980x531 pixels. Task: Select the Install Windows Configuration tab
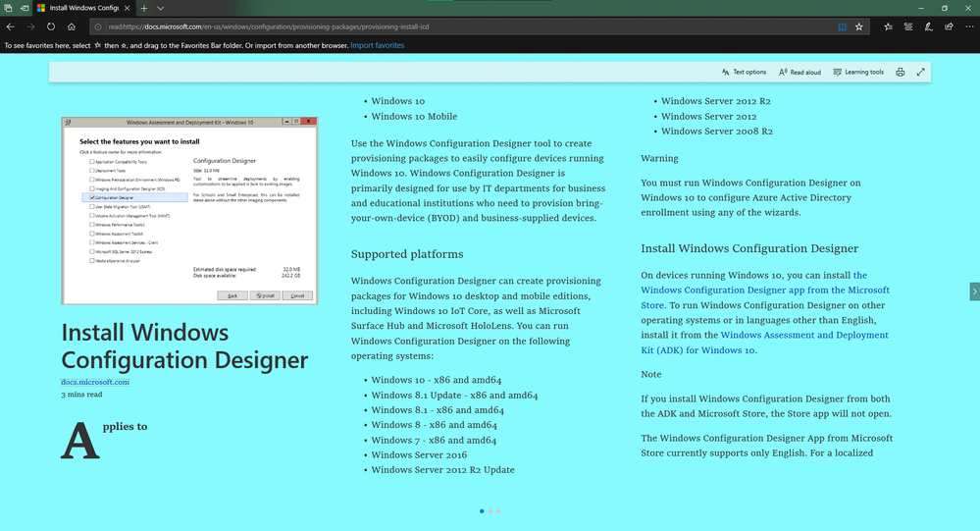(x=83, y=8)
